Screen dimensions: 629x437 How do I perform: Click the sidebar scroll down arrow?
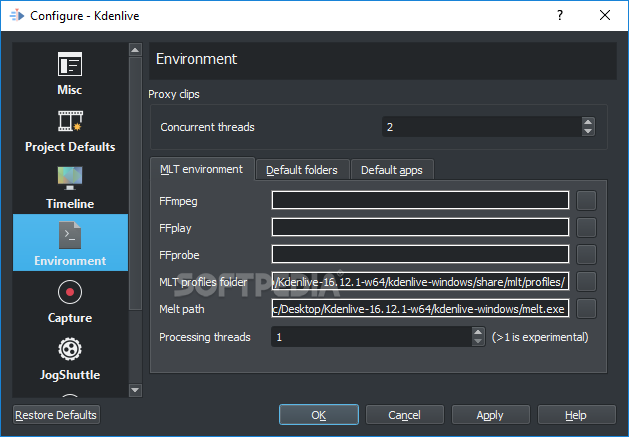[x=135, y=390]
